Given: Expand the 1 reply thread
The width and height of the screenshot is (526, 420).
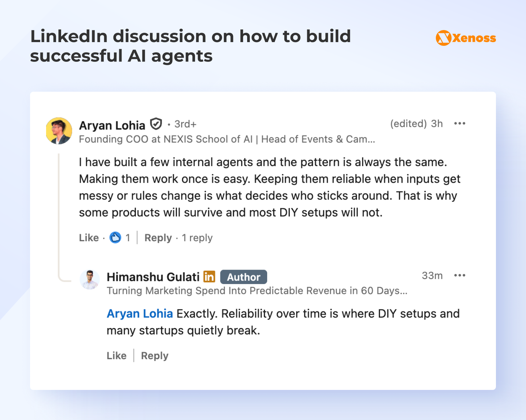Looking at the screenshot, I should click(197, 238).
